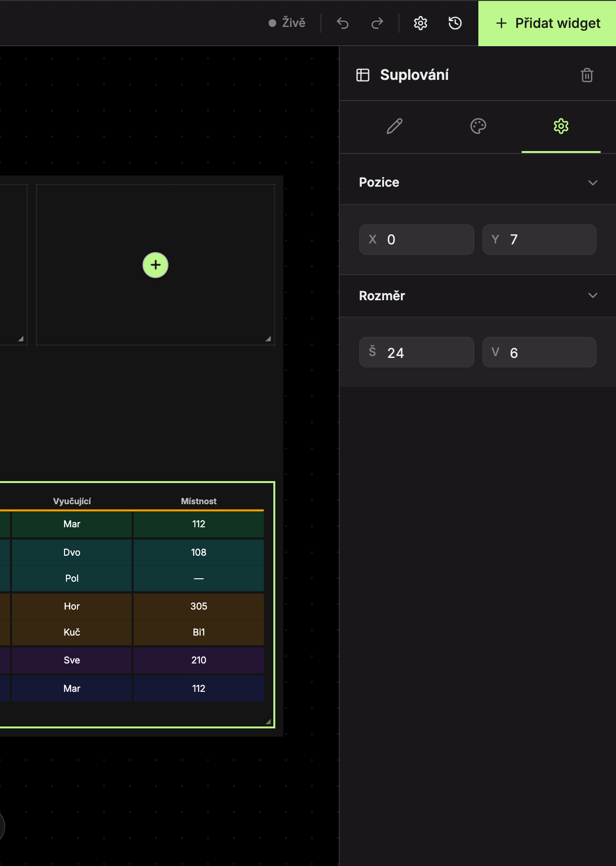Collapse the Pozice section chevron

tap(593, 183)
